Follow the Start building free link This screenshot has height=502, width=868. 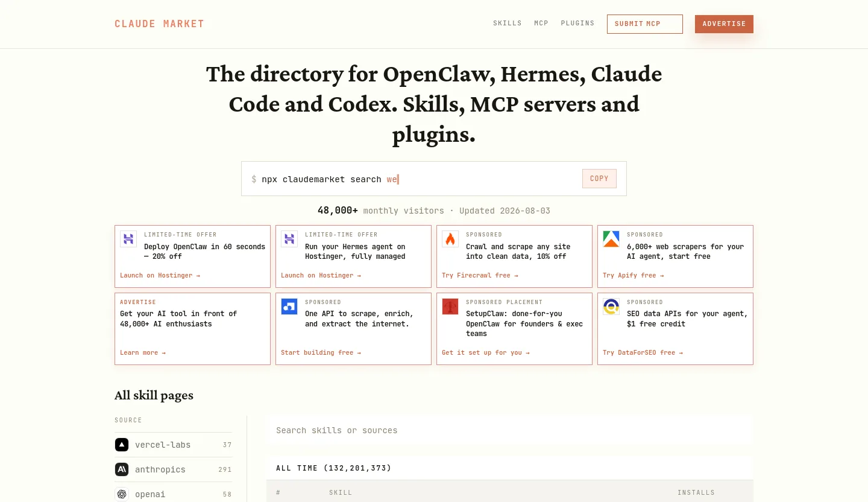[321, 353]
